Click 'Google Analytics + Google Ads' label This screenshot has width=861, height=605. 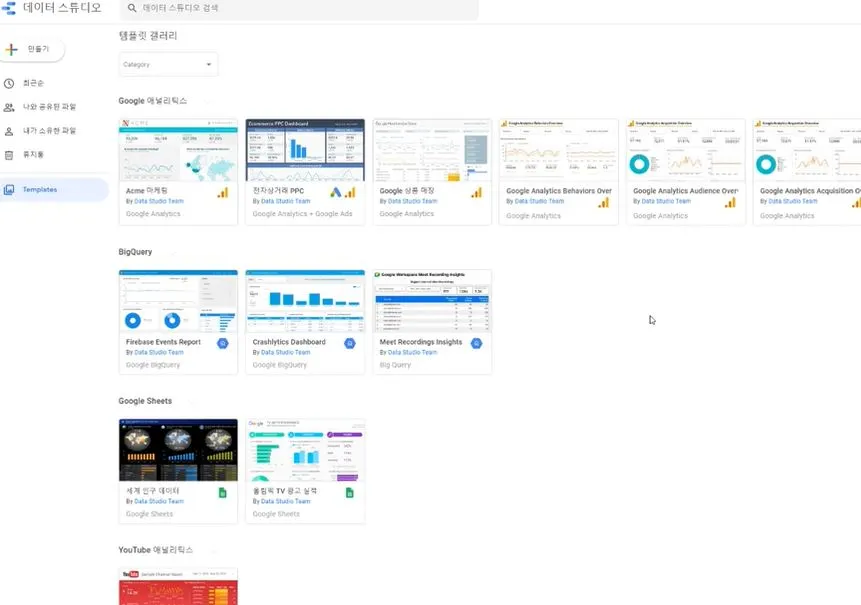coord(302,214)
